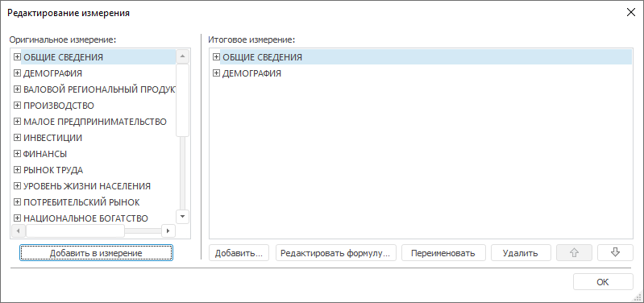The width and height of the screenshot is (644, 303).
Task: Select the ПРОИЗВОДСТВО item
Action: coord(59,106)
